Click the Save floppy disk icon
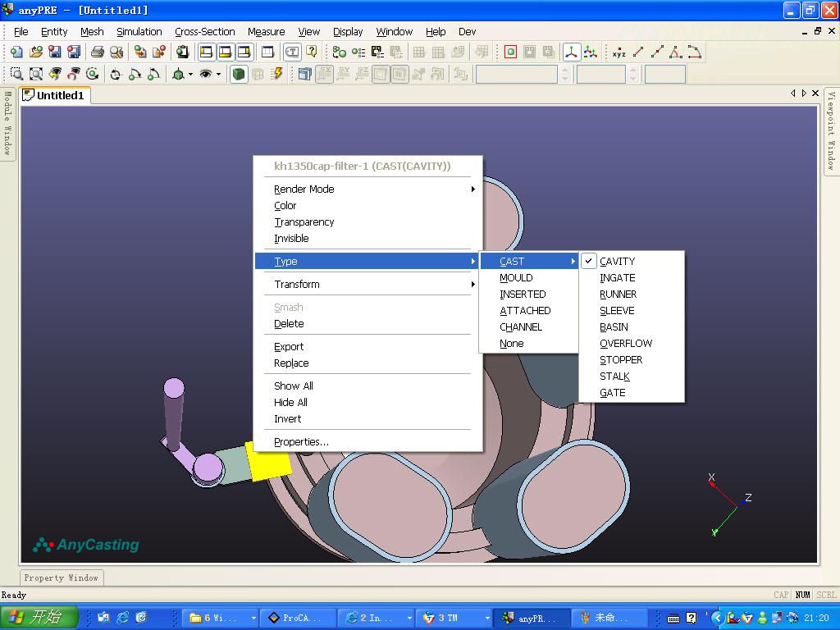This screenshot has width=840, height=630. tap(55, 52)
